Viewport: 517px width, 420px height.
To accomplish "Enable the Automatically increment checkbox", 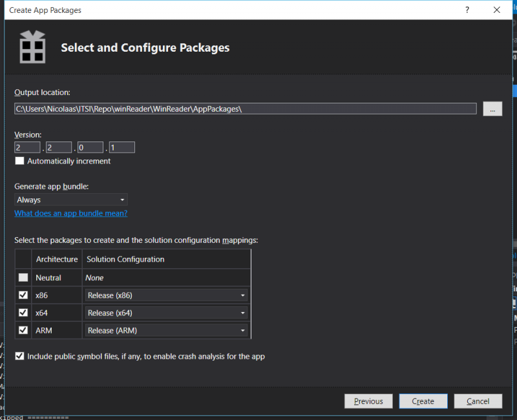I will click(20, 161).
